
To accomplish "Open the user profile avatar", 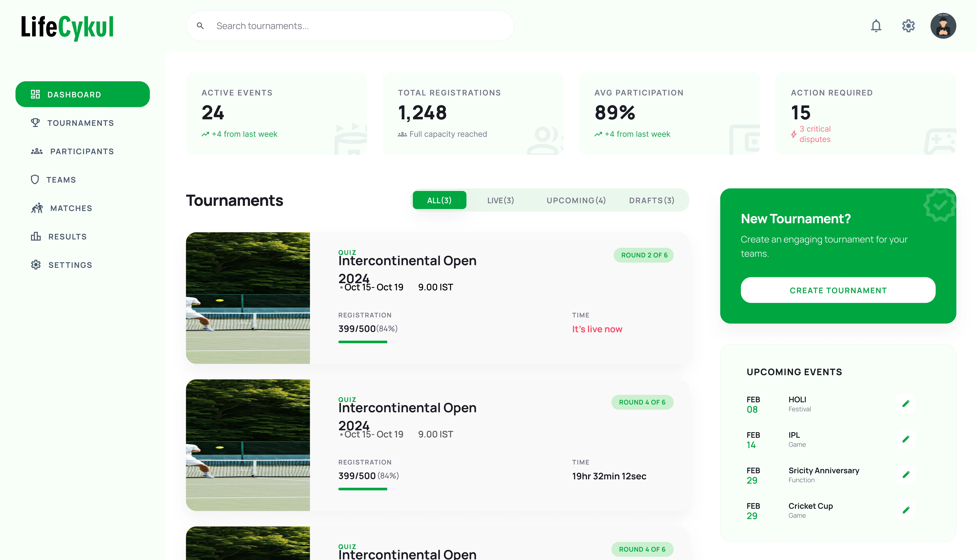I will pyautogui.click(x=943, y=26).
